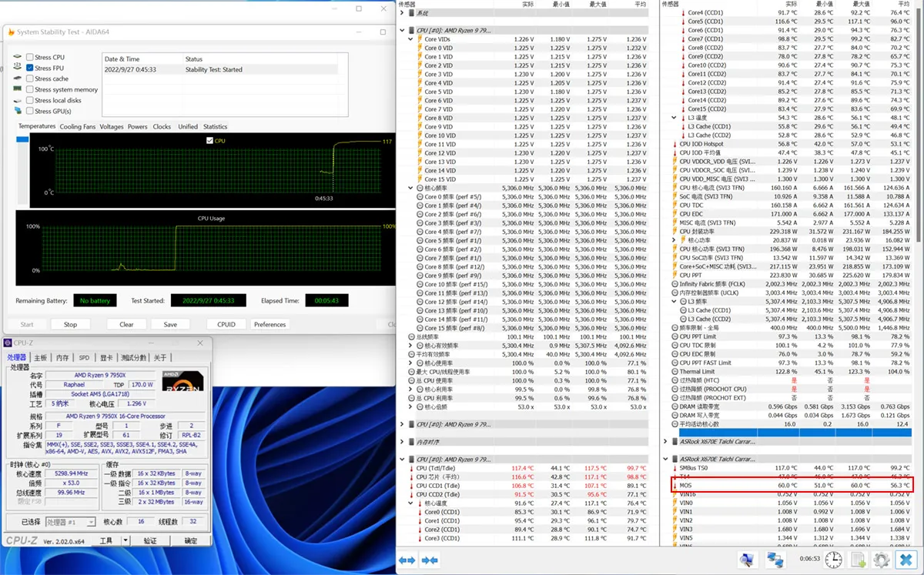Click the 123 icon beside Stress FPU

[18, 68]
